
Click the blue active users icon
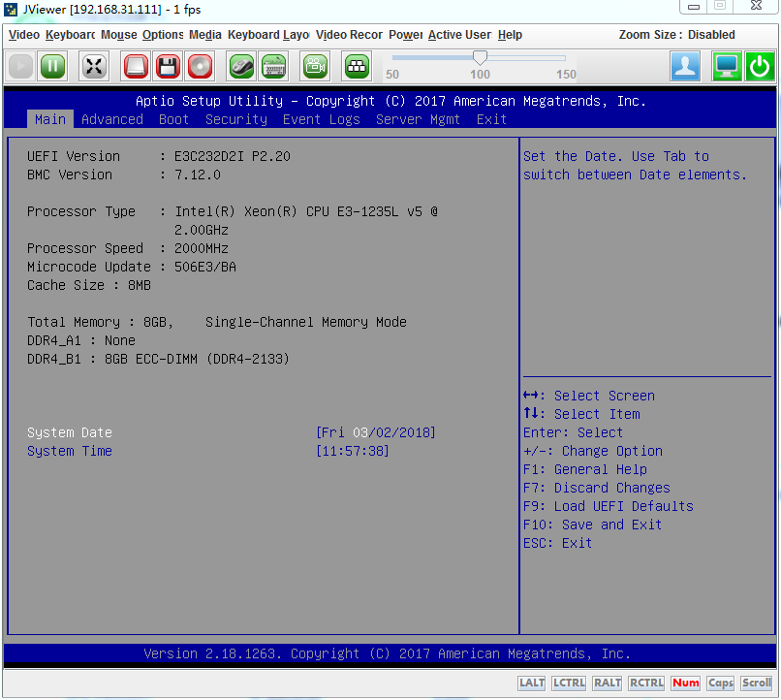686,66
